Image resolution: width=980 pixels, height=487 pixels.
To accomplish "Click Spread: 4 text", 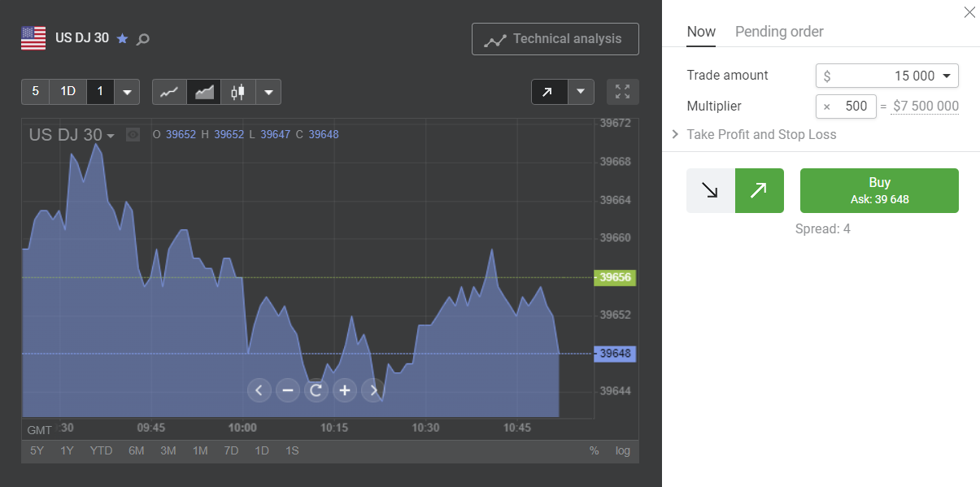I will (823, 229).
